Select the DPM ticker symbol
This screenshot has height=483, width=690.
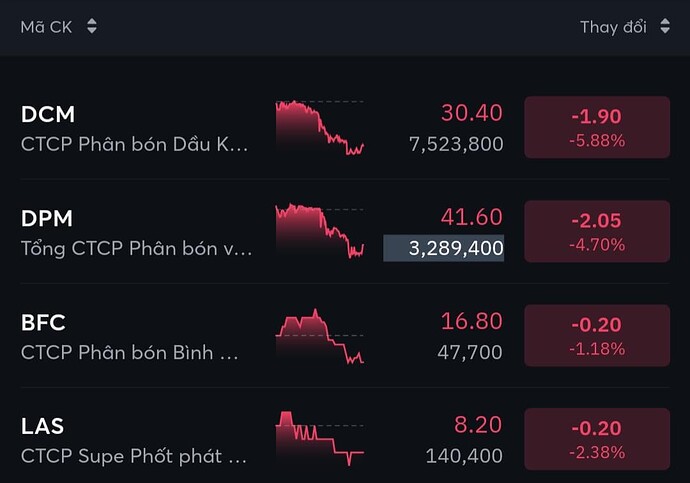[x=47, y=218]
